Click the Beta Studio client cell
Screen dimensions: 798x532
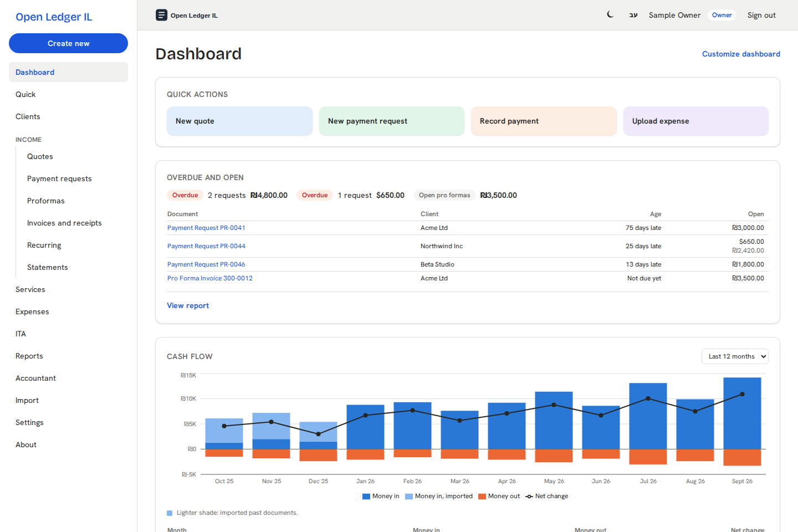(x=437, y=264)
